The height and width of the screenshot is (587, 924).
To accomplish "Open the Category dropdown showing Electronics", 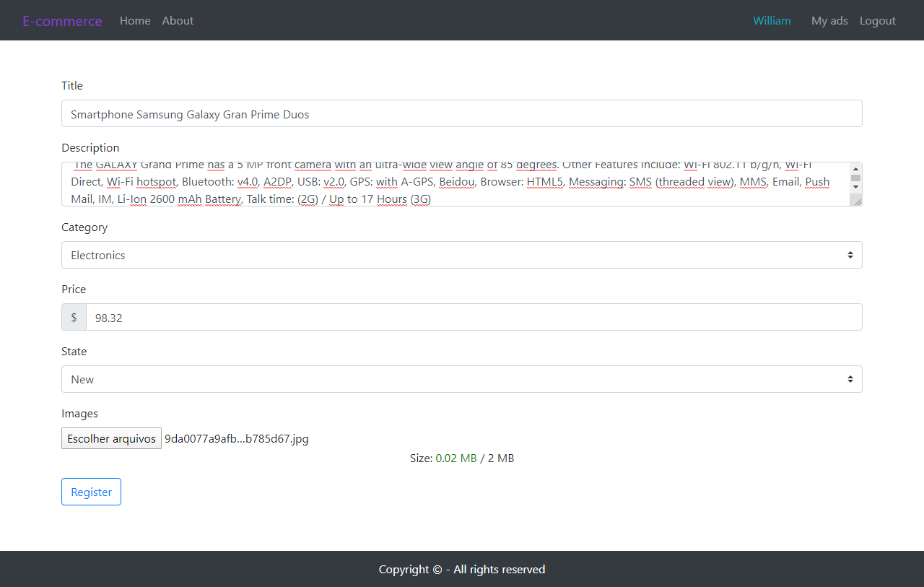I will (x=462, y=255).
